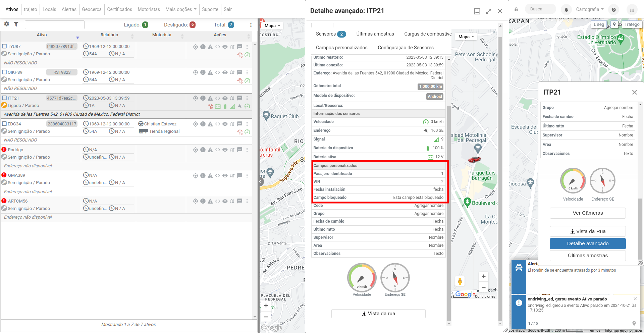
Task: Switch to the Sensores tab
Action: tap(331, 34)
